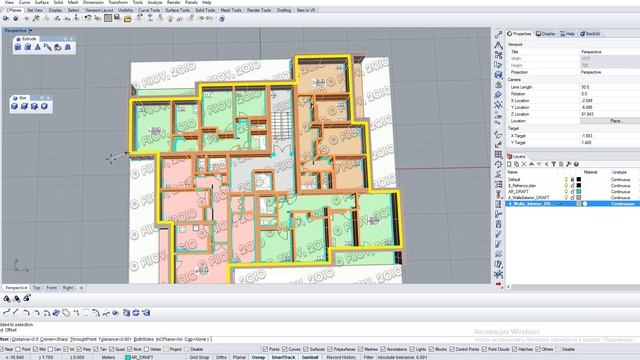Toggle the Cen osnap checkbox
640x360 pixels.
50,349
